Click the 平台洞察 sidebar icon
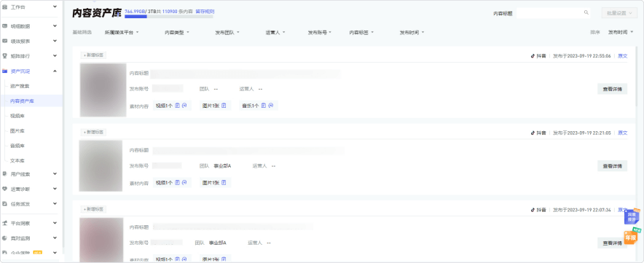Image resolution: width=644 pixels, height=263 pixels. coord(5,223)
